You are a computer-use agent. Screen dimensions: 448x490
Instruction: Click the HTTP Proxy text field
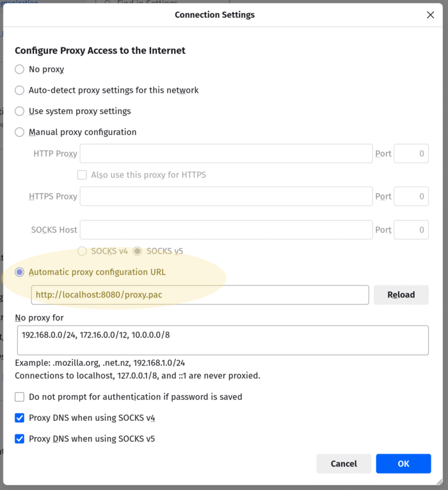point(226,154)
